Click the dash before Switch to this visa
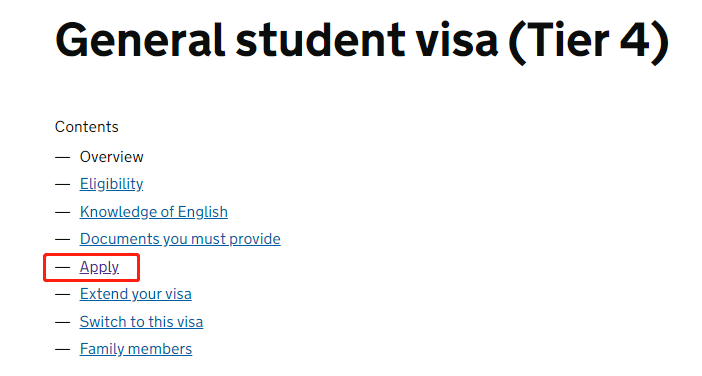Image resolution: width=702 pixels, height=376 pixels. pyautogui.click(x=63, y=322)
